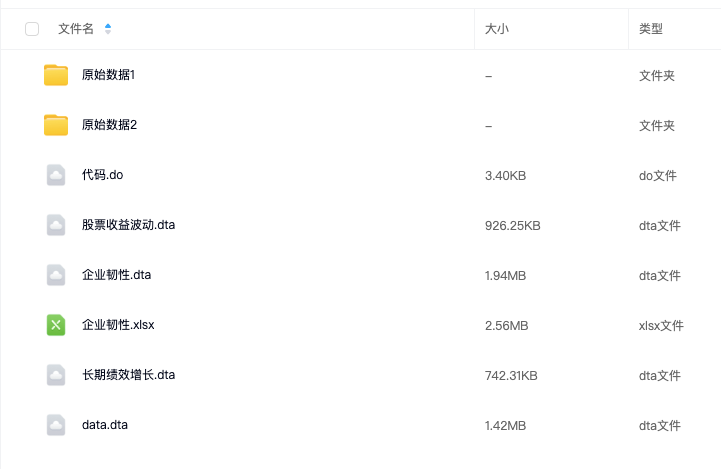Click the 原始数据1 folder icon
The image size is (721, 469).
tap(56, 75)
